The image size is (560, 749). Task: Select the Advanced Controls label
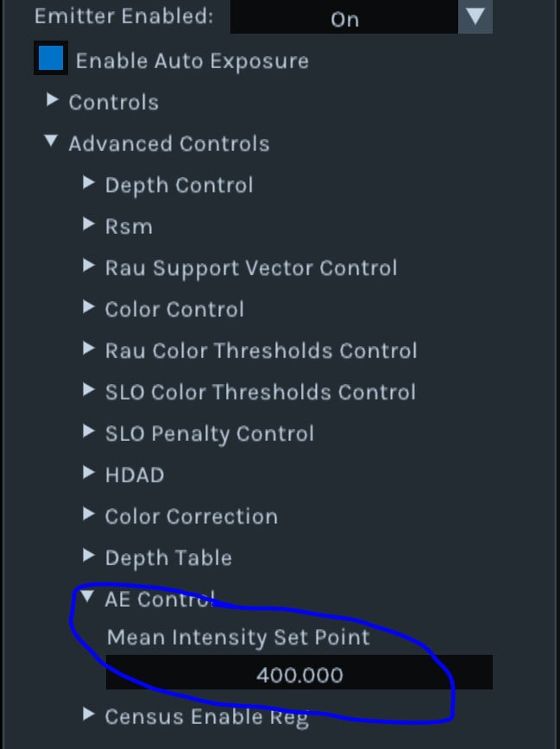(x=169, y=143)
